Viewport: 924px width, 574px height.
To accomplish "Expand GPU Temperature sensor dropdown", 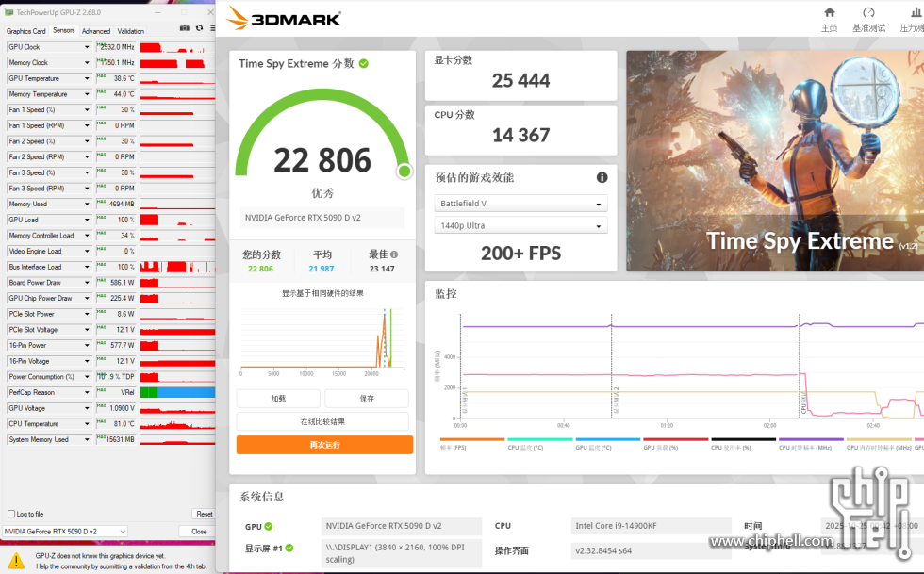I will 87,78.
